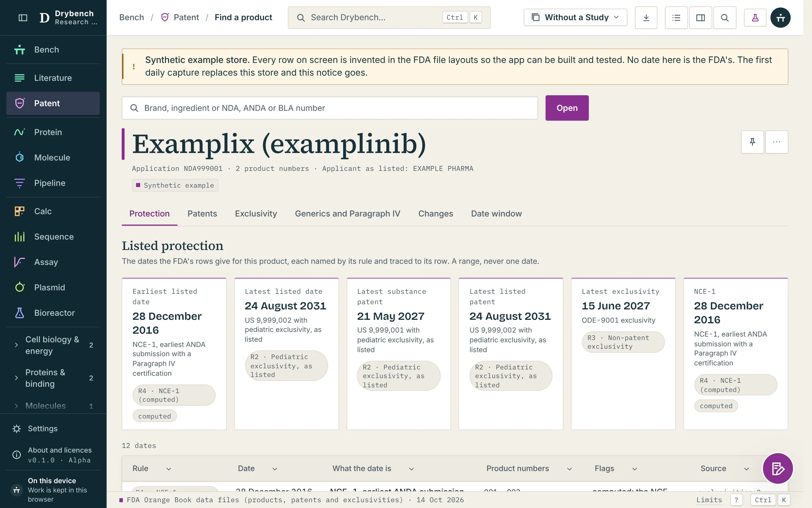Focus the Search Drybench field

point(389,18)
